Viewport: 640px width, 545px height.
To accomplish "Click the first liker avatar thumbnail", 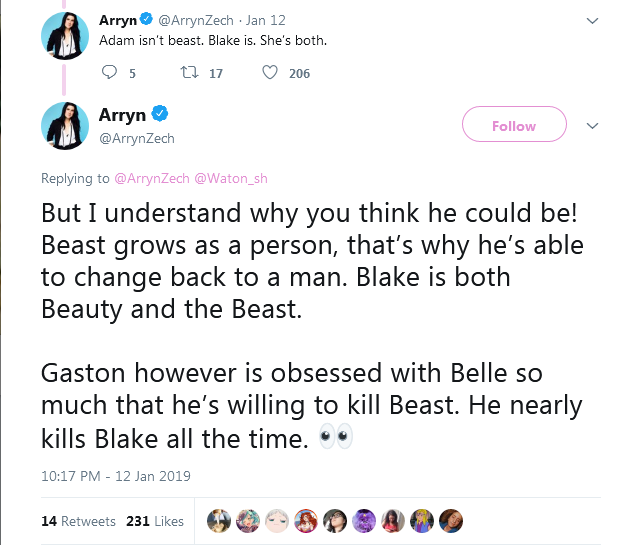I will coord(219,521).
